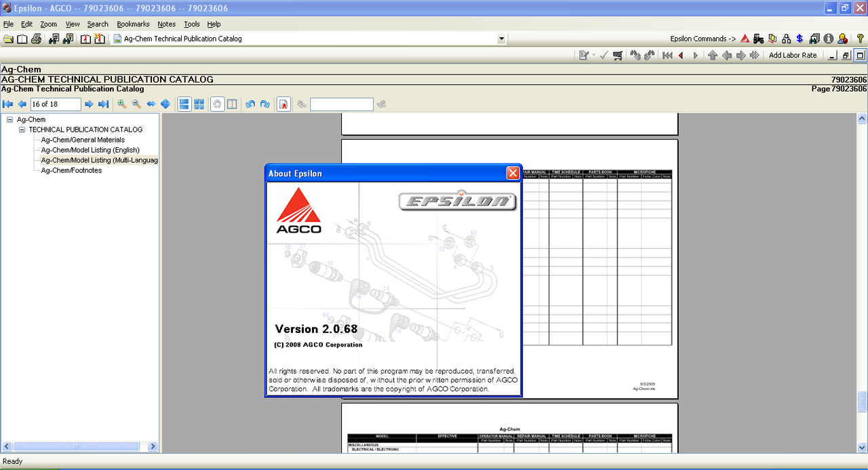Image resolution: width=868 pixels, height=470 pixels.
Task: Click the red left triangle previous icon
Action: point(681,56)
